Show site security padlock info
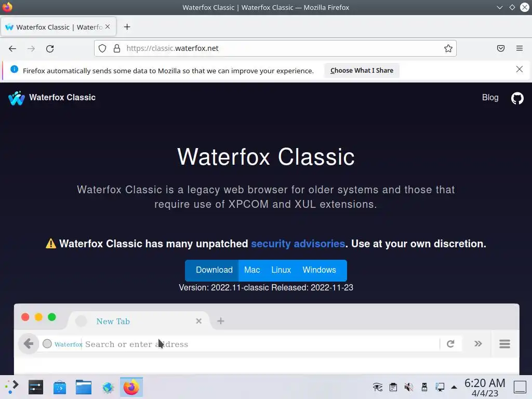Viewport: 532px width, 399px height. 117,48
